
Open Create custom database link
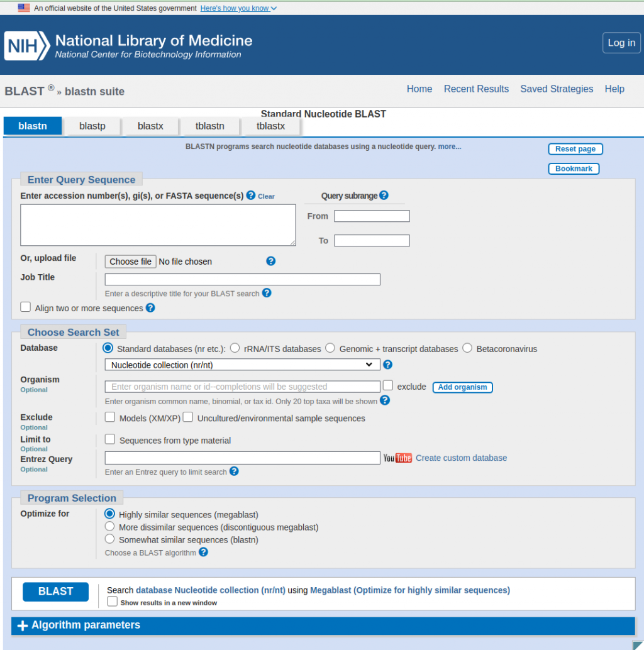[461, 458]
